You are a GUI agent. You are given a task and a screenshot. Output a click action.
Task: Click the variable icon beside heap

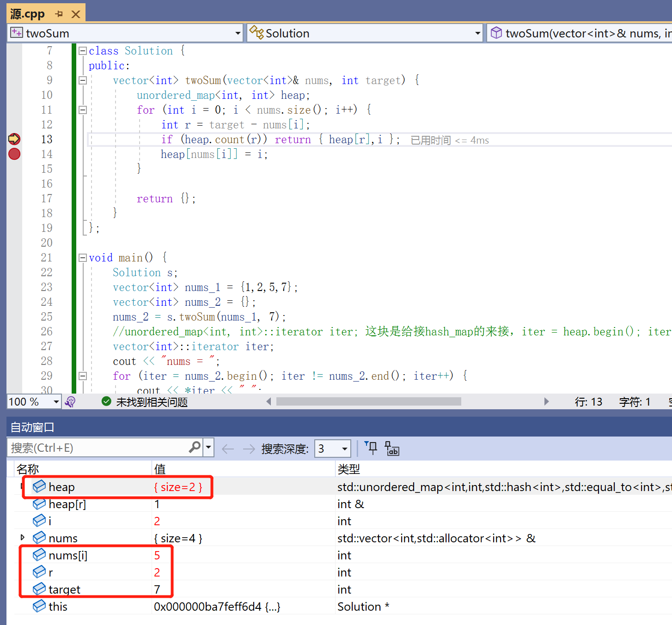pos(39,486)
